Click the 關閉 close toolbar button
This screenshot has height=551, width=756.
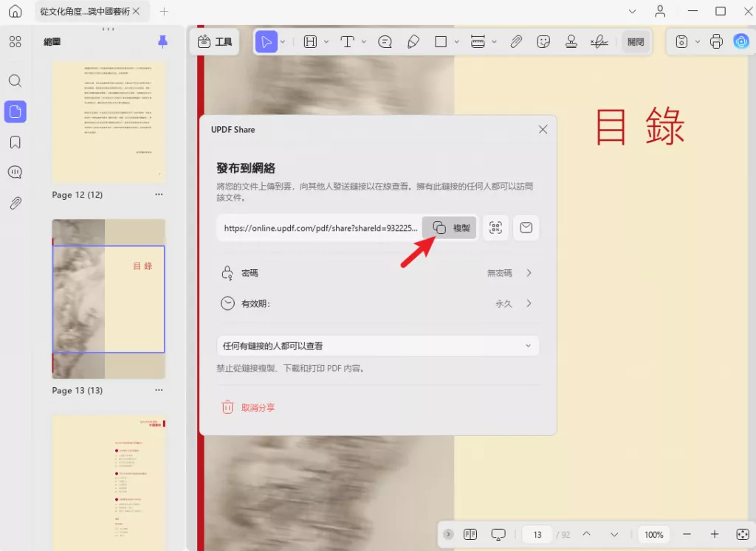(636, 42)
